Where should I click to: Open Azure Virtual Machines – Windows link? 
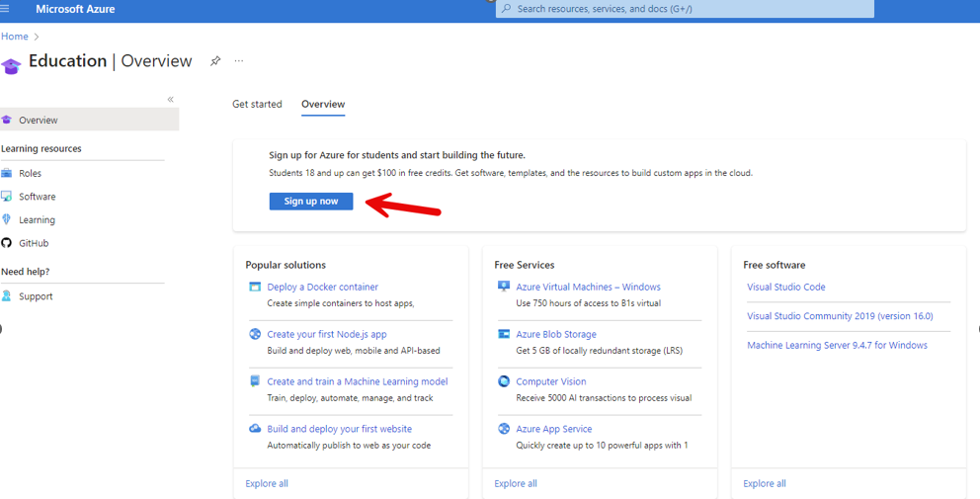(588, 287)
